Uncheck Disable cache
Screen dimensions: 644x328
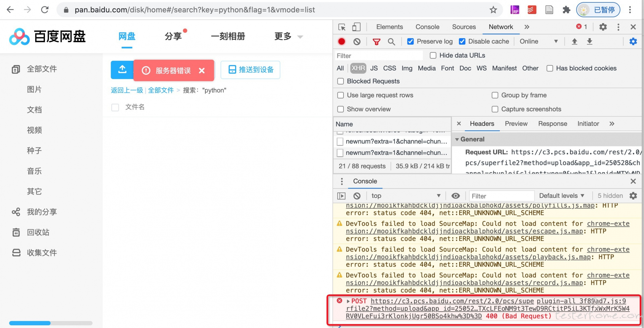(462, 42)
